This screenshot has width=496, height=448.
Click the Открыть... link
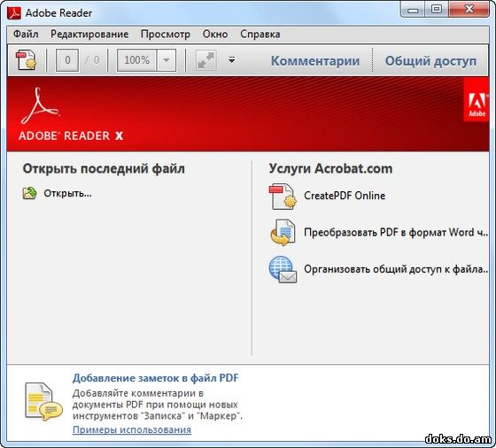point(67,193)
